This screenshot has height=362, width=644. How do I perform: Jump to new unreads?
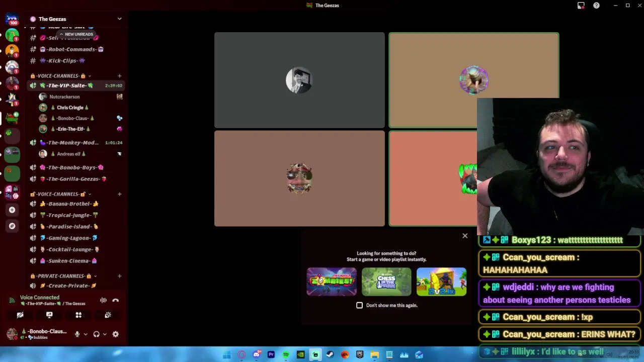[x=76, y=34]
